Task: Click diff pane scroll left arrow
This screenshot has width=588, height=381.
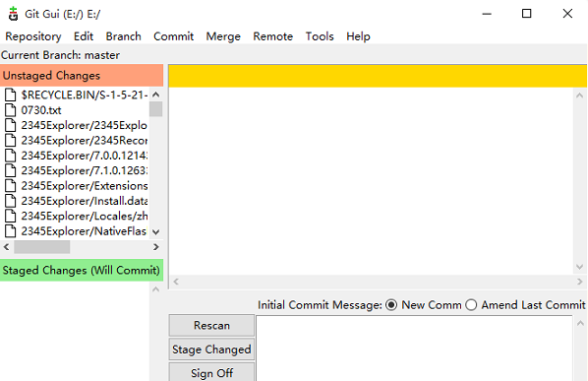Action: click(176, 282)
